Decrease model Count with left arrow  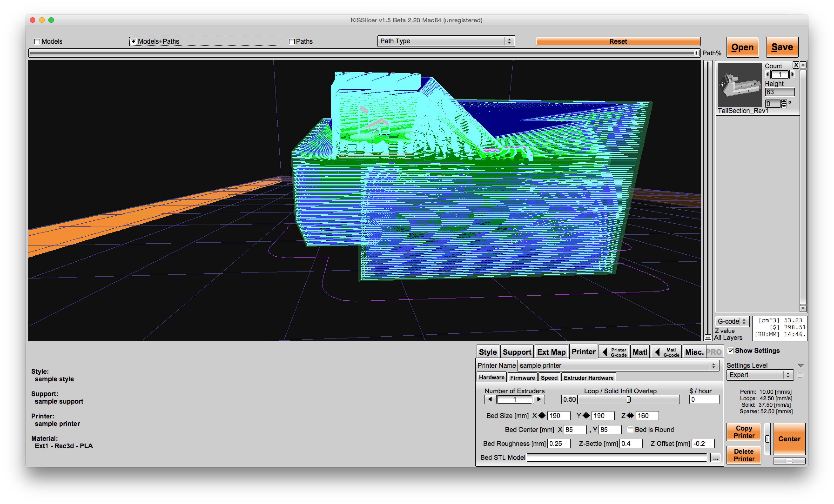tap(768, 74)
